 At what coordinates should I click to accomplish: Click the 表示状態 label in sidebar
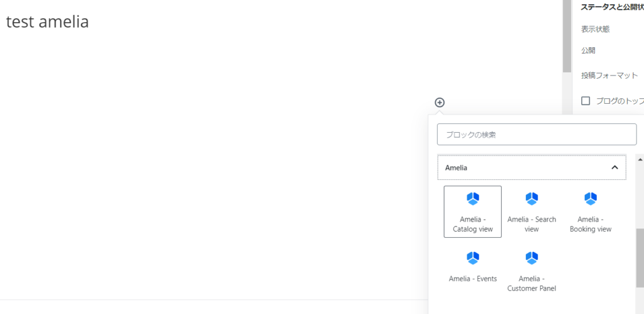pyautogui.click(x=595, y=29)
